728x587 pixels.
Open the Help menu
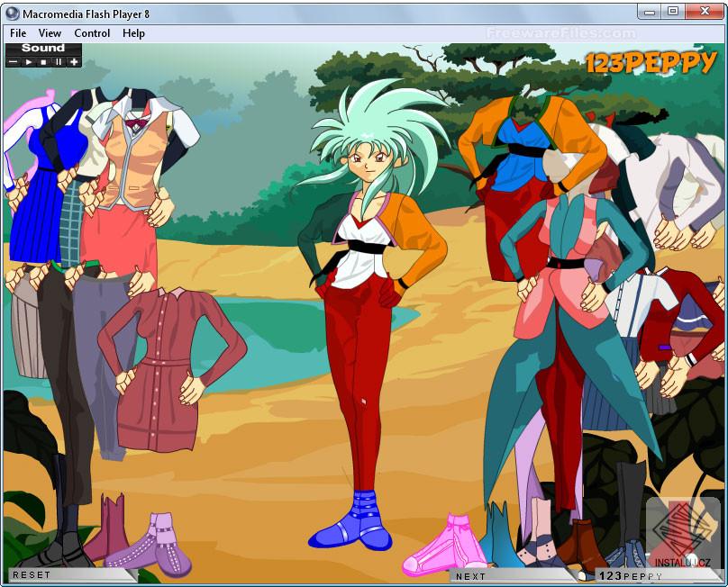click(x=133, y=32)
